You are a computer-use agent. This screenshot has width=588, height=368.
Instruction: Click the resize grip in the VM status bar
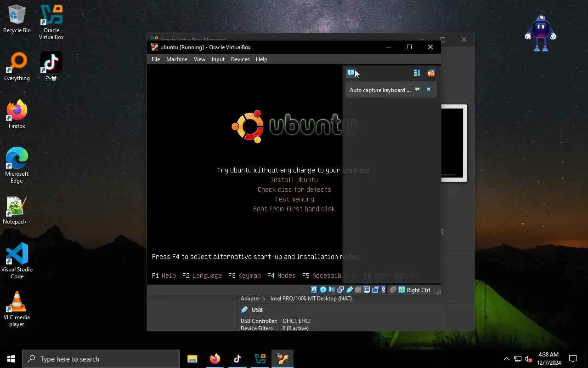click(x=438, y=291)
